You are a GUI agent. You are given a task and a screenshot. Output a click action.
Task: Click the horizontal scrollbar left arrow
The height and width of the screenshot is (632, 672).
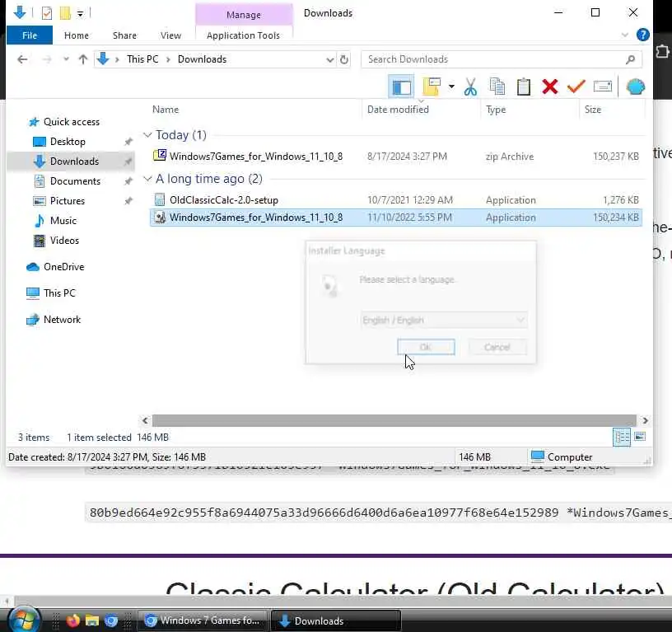[x=145, y=420]
